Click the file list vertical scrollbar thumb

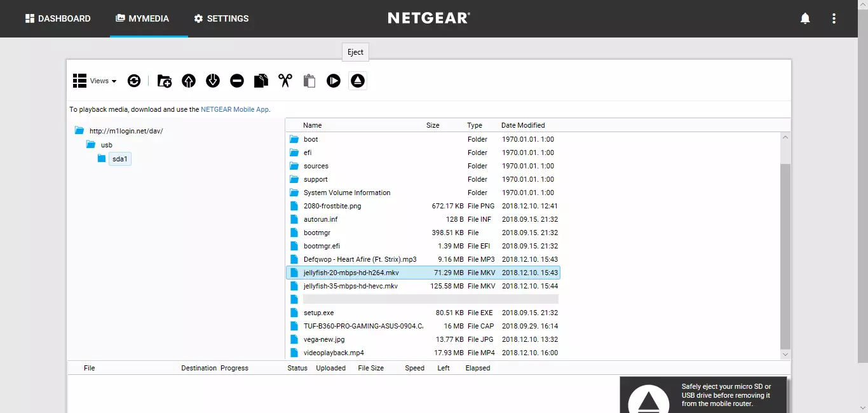pos(785,256)
